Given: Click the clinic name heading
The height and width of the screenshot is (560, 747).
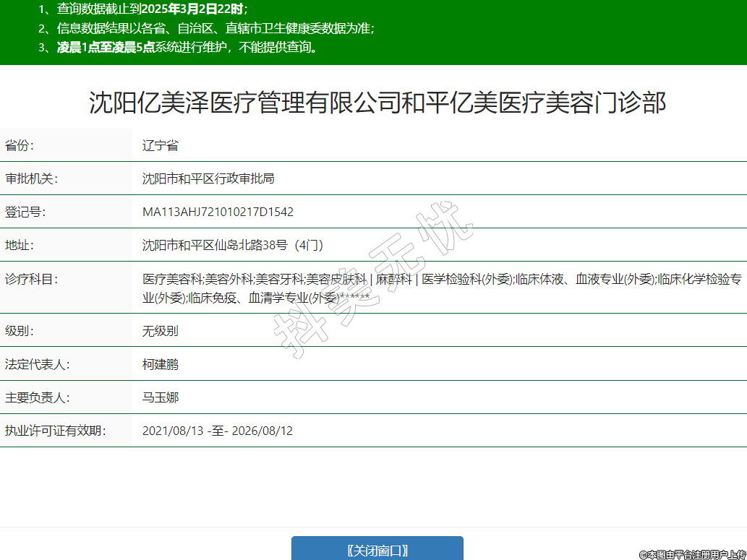Looking at the screenshot, I should click(x=377, y=103).
